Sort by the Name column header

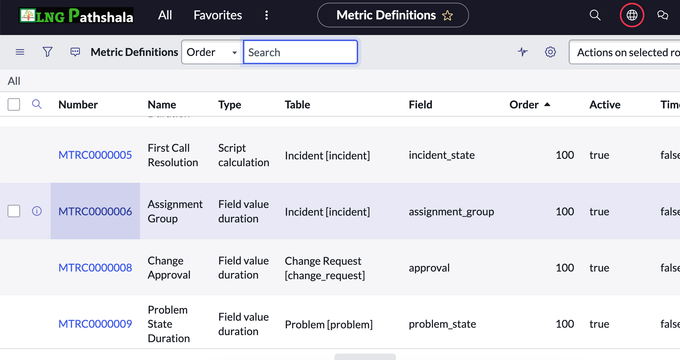[162, 105]
